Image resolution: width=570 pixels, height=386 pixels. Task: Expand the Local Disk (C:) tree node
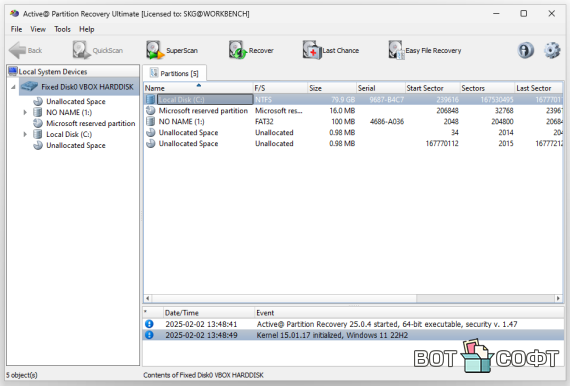coord(25,134)
